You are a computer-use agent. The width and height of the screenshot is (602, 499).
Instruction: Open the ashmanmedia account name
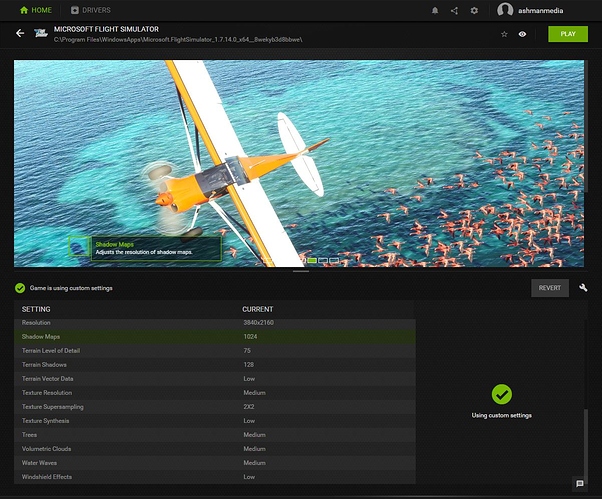point(541,11)
